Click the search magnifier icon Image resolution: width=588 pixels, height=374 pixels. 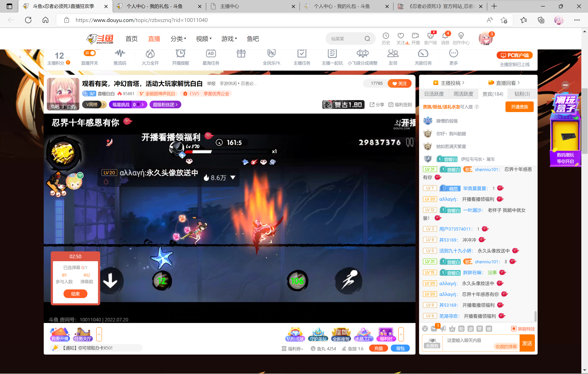(367, 39)
